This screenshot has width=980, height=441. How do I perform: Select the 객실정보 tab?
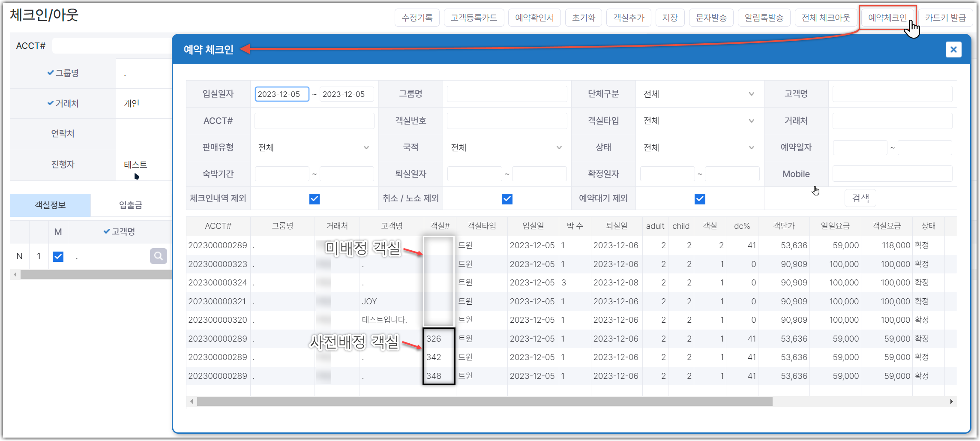click(50, 205)
